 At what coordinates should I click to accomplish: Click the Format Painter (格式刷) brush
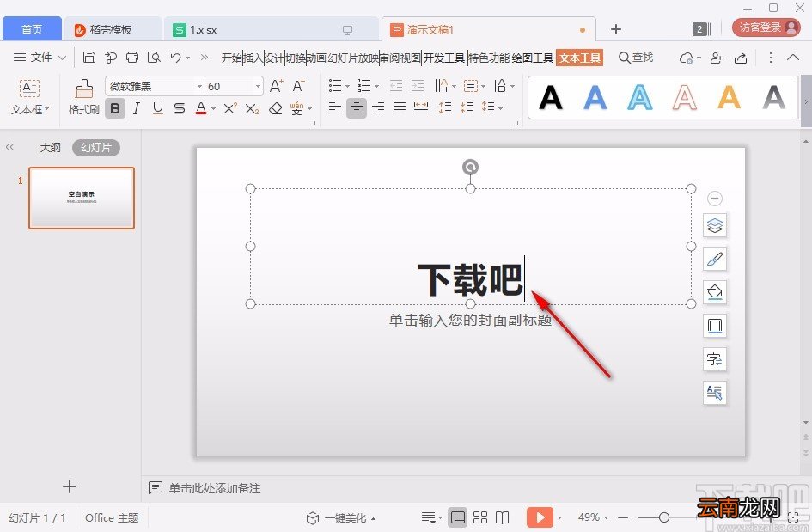point(84,97)
